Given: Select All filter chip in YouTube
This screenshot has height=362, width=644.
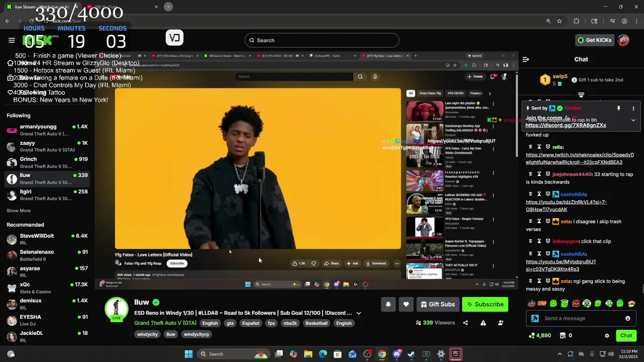Looking at the screenshot, I should 411,93.
